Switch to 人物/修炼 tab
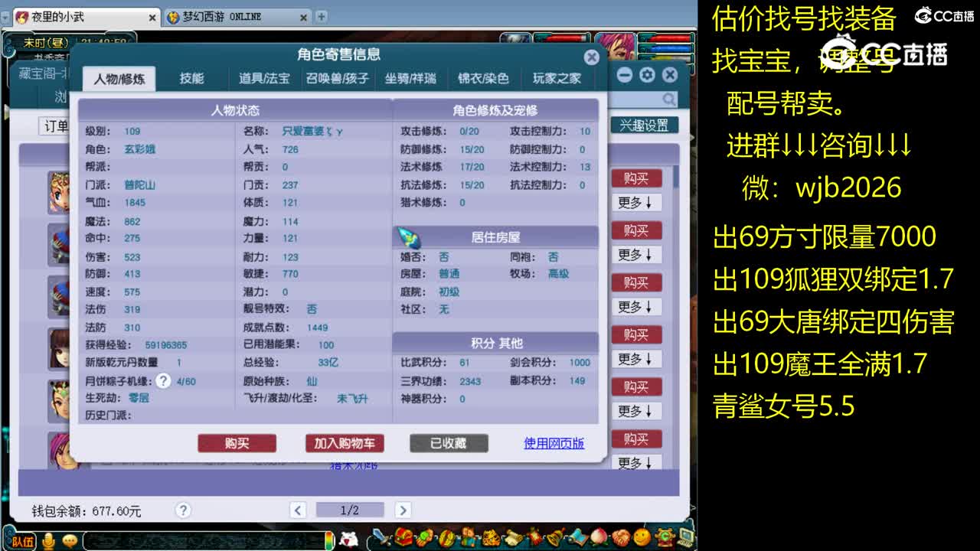980x551 pixels. click(118, 79)
